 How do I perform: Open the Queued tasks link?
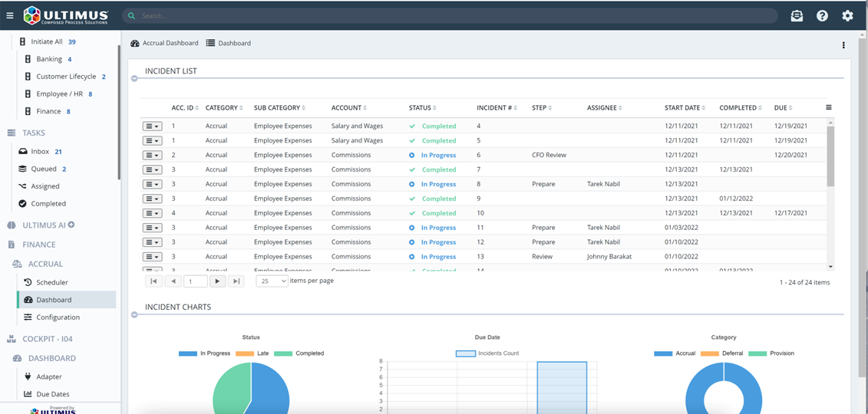pyautogui.click(x=44, y=169)
